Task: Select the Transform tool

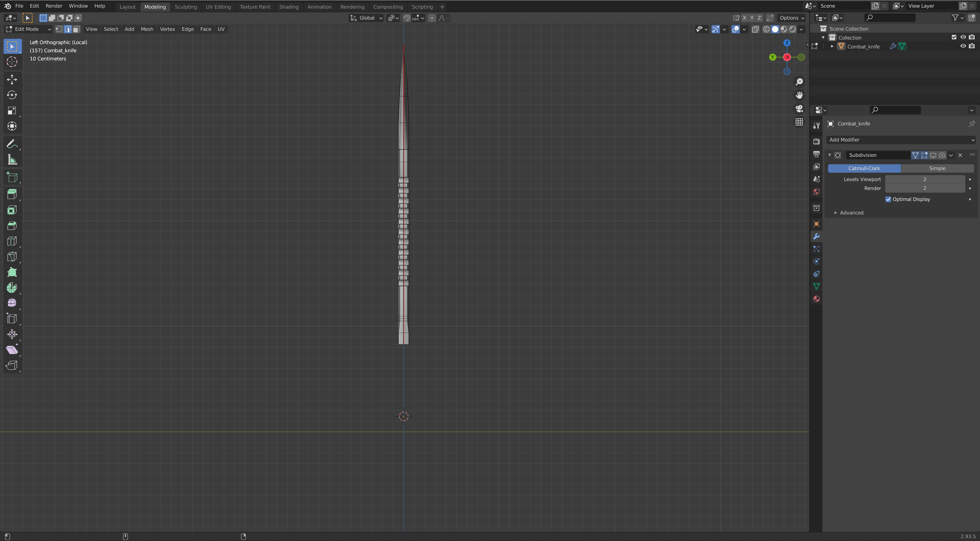Action: [12, 126]
